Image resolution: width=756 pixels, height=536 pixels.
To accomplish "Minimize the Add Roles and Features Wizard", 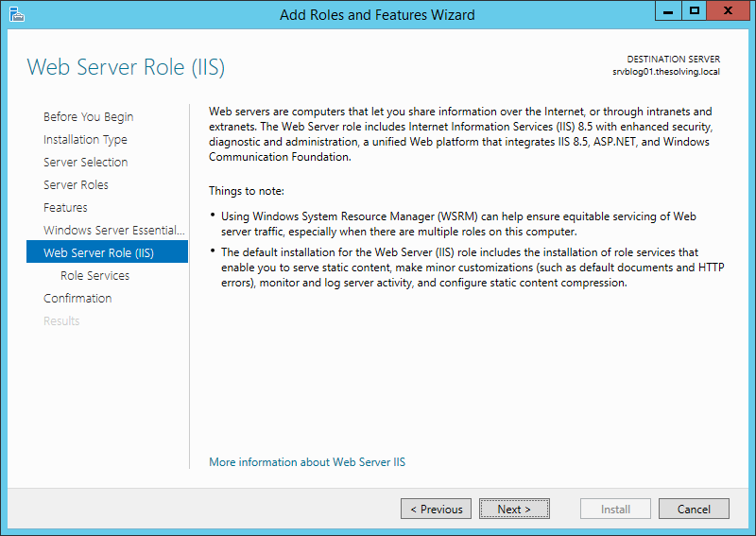I will (668, 11).
